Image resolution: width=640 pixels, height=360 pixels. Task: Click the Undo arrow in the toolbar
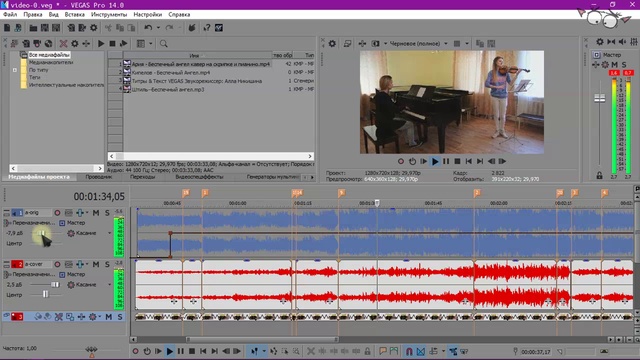pos(148,28)
